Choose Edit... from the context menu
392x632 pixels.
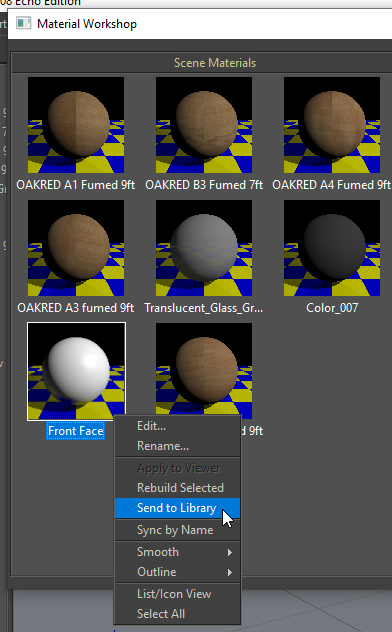(x=178, y=426)
